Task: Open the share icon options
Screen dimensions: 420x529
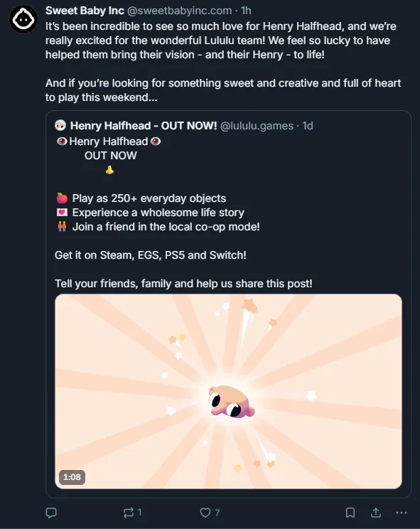Action: tap(376, 513)
